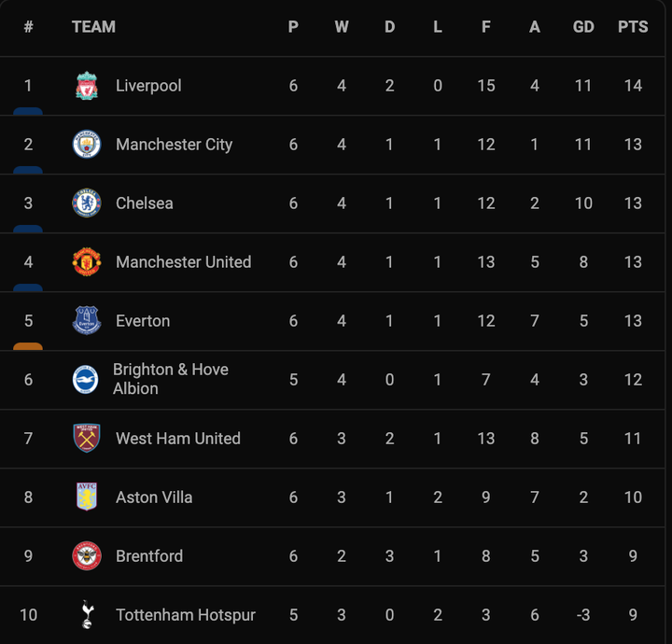Image resolution: width=672 pixels, height=644 pixels.
Task: Click the Chelsea club crest
Action: coord(87,203)
